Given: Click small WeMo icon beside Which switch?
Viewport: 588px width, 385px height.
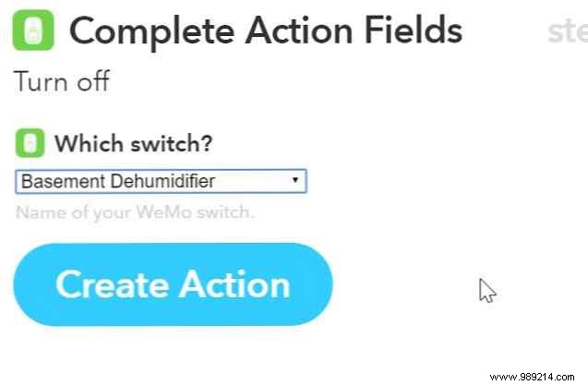Looking at the screenshot, I should coord(30,144).
